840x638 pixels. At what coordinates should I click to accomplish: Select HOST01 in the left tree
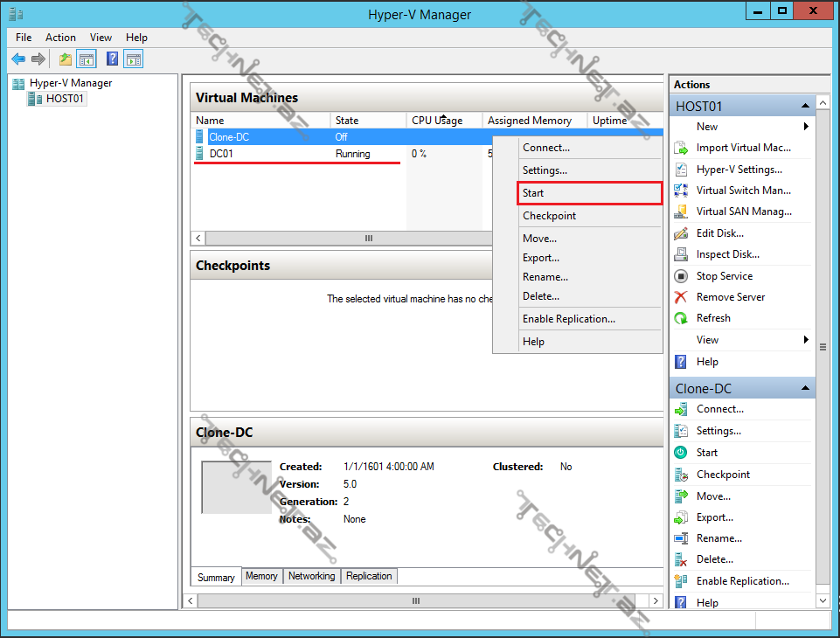coord(65,99)
